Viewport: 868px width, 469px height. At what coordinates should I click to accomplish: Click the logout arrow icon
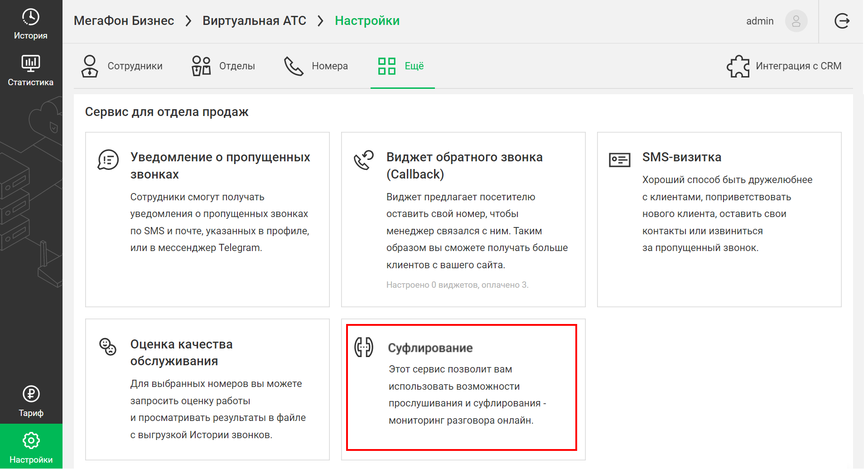pos(842,21)
